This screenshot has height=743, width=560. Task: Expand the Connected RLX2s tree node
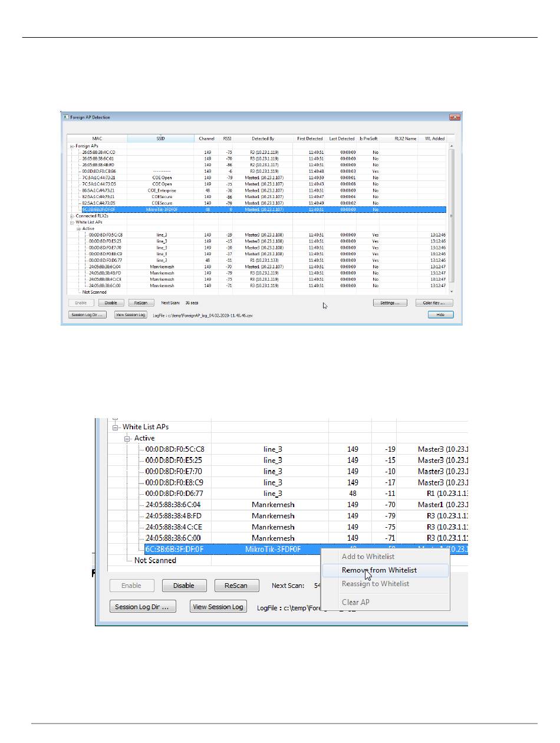(x=72, y=216)
